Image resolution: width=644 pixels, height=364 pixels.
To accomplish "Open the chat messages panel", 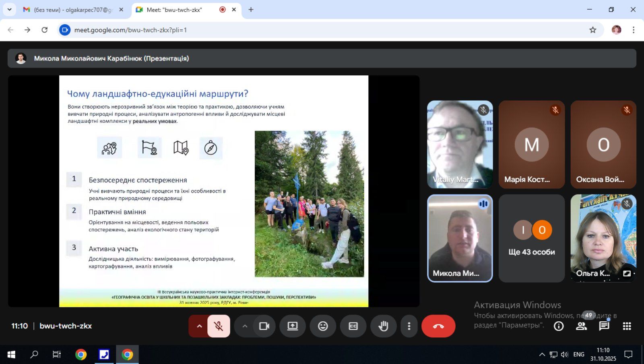I will (604, 326).
